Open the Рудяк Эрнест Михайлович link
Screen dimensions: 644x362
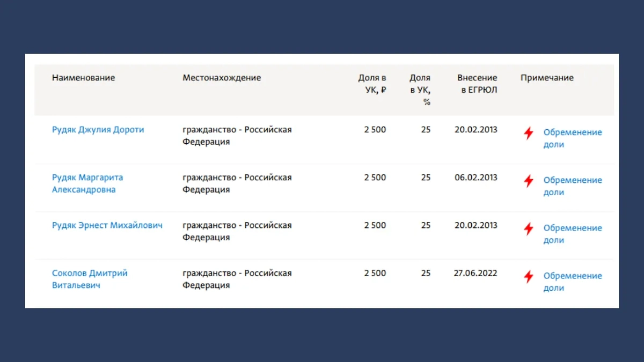coord(107,225)
